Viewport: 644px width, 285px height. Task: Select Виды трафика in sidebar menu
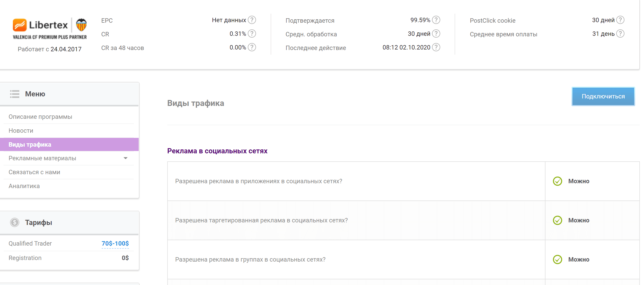click(30, 145)
